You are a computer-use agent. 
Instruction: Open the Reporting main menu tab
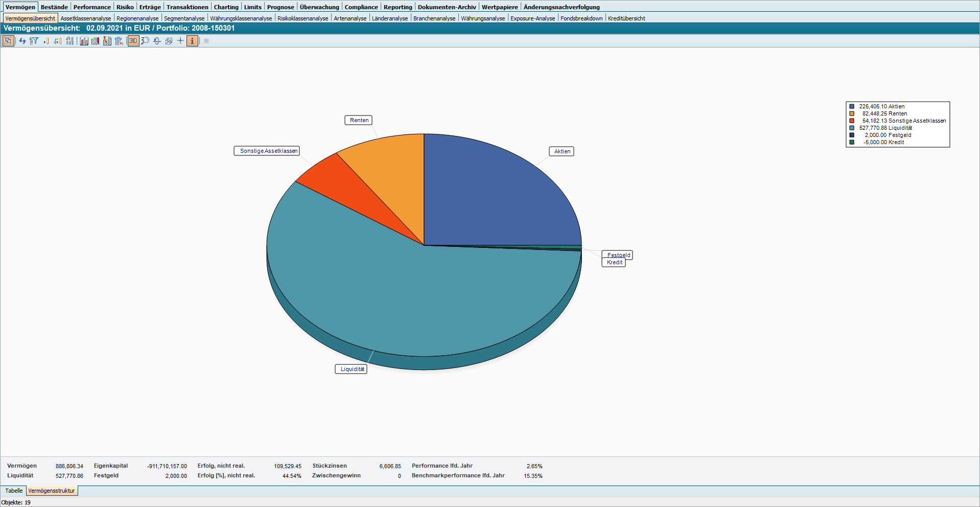[x=398, y=7]
